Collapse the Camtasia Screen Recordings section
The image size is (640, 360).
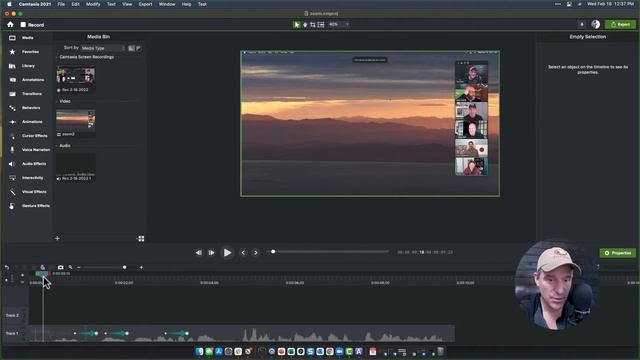coord(57,57)
